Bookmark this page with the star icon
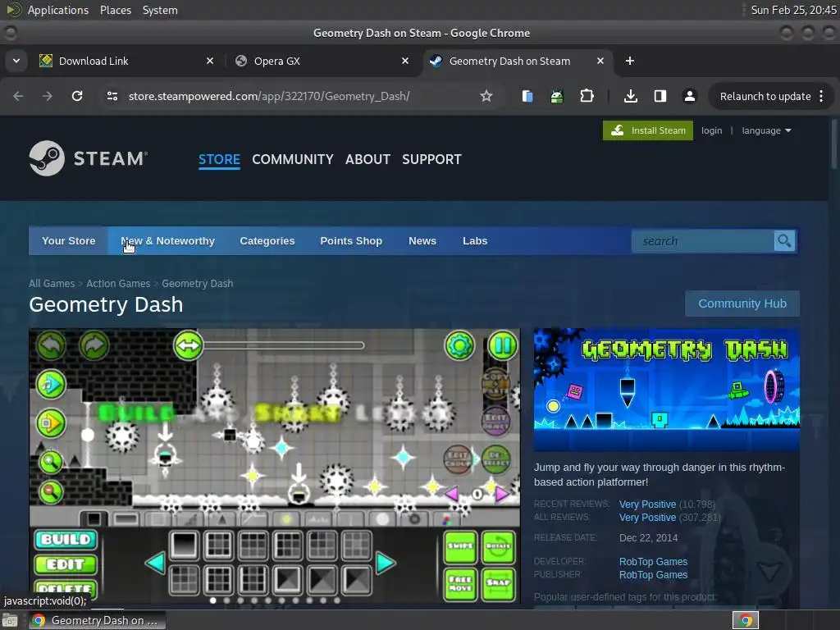Image resolution: width=840 pixels, height=630 pixels. (x=486, y=96)
